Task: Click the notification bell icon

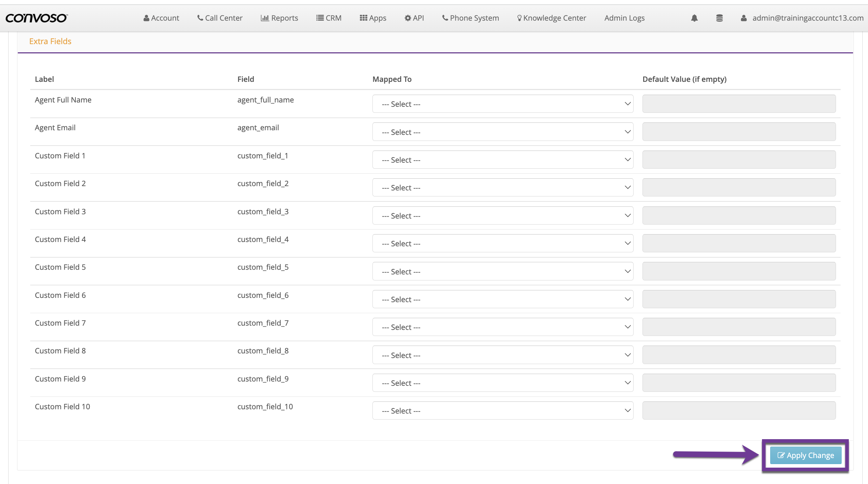Action: click(694, 18)
